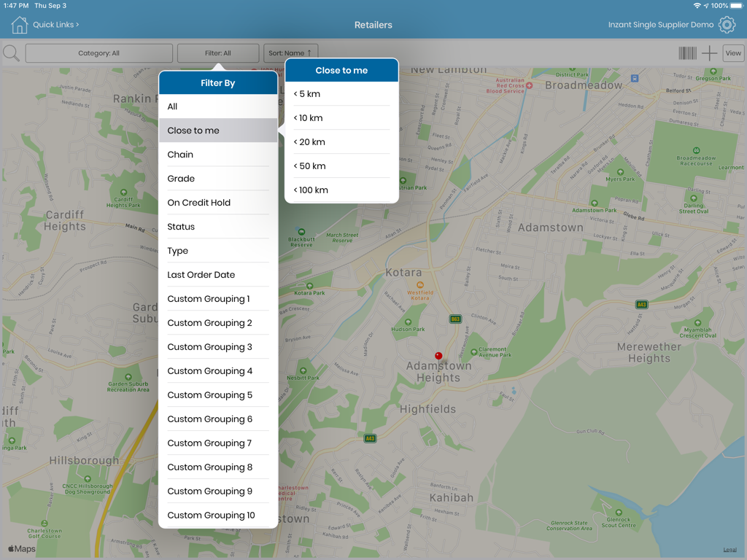Open the search magnifier icon
Viewport: 747px width, 560px height.
(x=11, y=52)
